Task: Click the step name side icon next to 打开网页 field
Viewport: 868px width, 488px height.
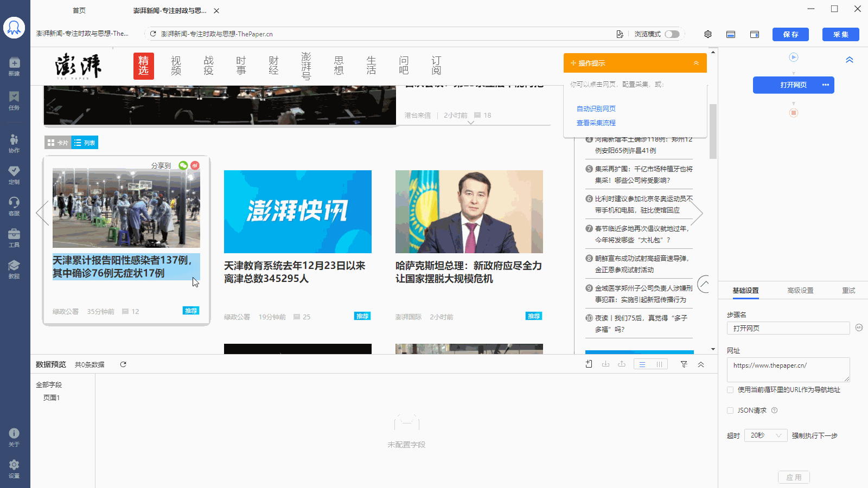Action: [859, 328]
